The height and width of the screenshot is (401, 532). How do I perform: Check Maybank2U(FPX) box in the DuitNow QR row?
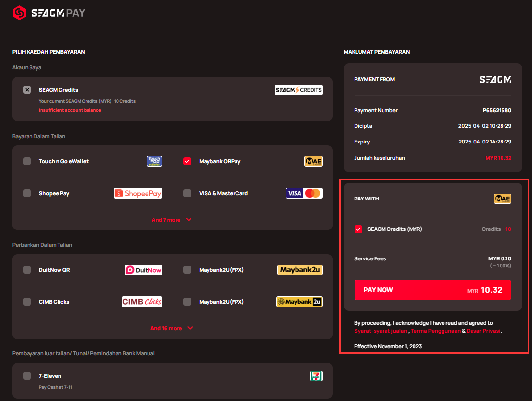[x=187, y=270]
